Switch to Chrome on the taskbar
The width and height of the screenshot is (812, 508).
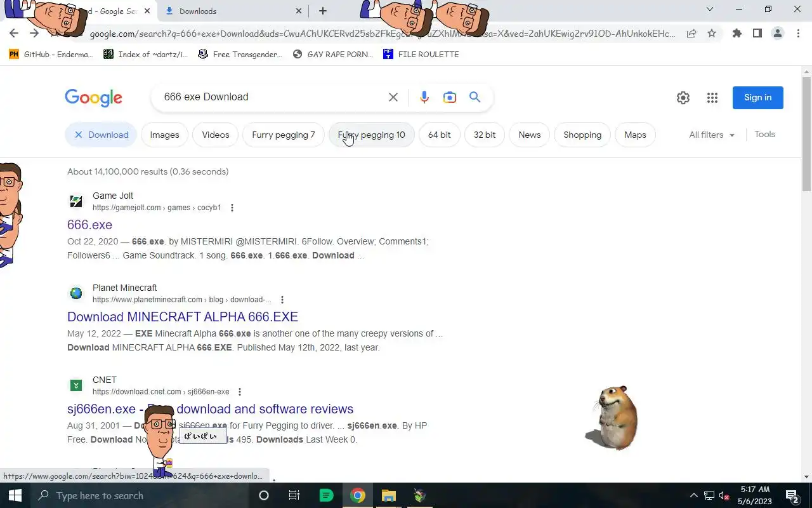point(358,495)
